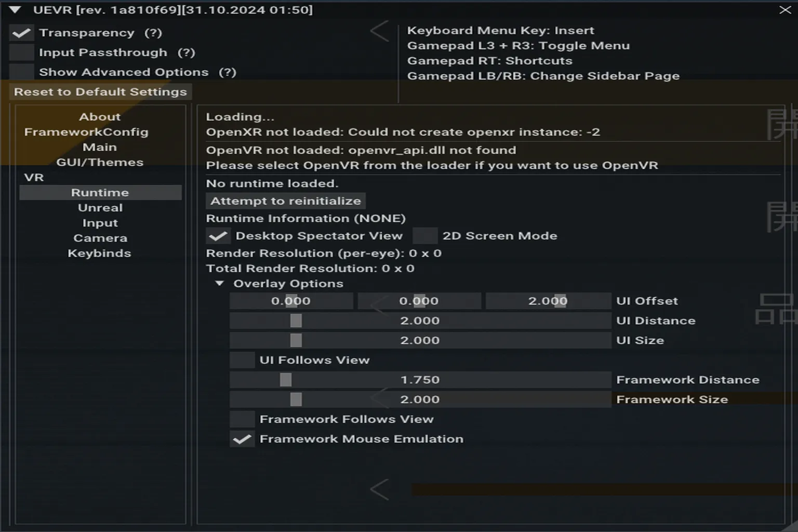Click Attempt to reinitialize button
This screenshot has width=798, height=532.
[x=286, y=201]
